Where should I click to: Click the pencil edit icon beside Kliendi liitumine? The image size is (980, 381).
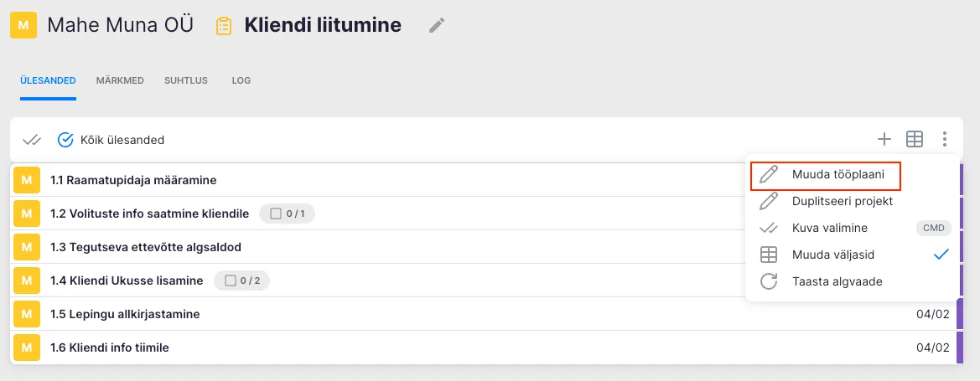(436, 26)
